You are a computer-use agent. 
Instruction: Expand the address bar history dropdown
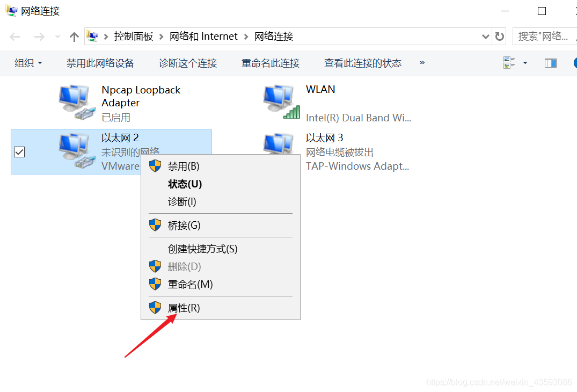click(x=485, y=36)
